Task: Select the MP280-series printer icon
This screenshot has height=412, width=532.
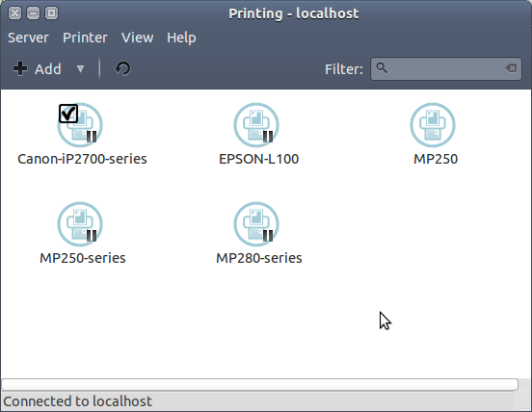Action: 256,224
